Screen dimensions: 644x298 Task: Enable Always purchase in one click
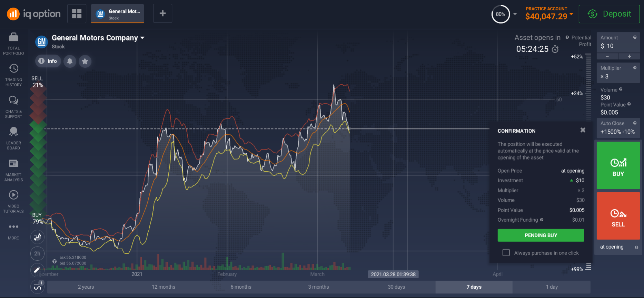[x=506, y=253]
